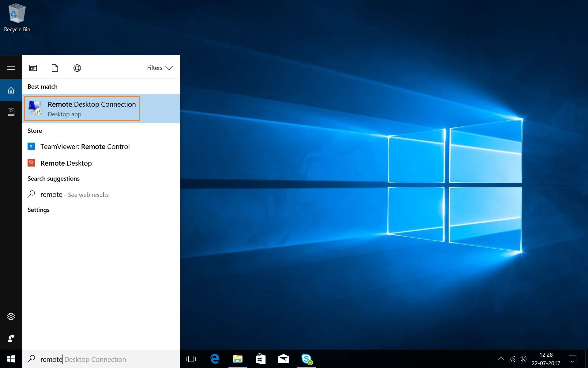Open TeamViewer: Remote Control store result
This screenshot has height=368, width=588.
85,147
